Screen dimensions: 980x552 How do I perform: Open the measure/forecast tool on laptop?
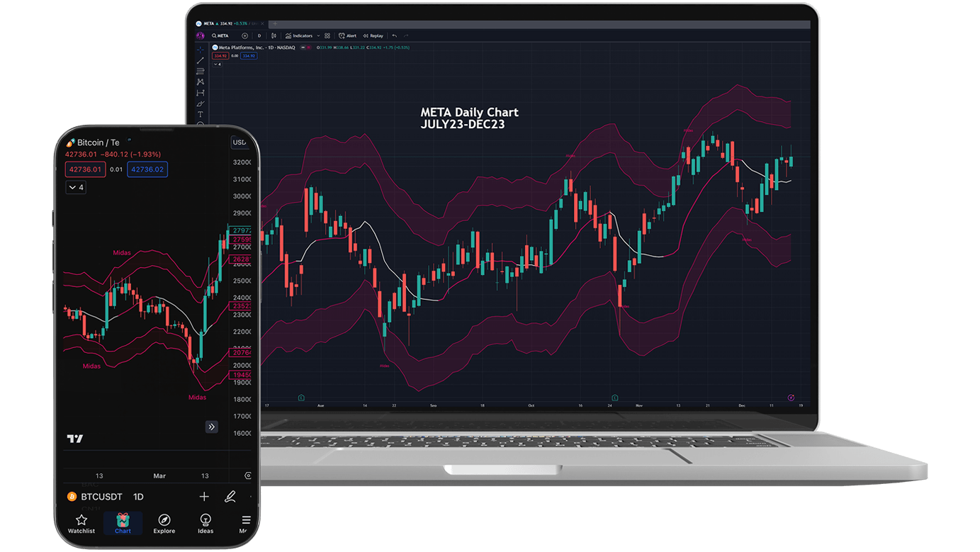coord(201,93)
